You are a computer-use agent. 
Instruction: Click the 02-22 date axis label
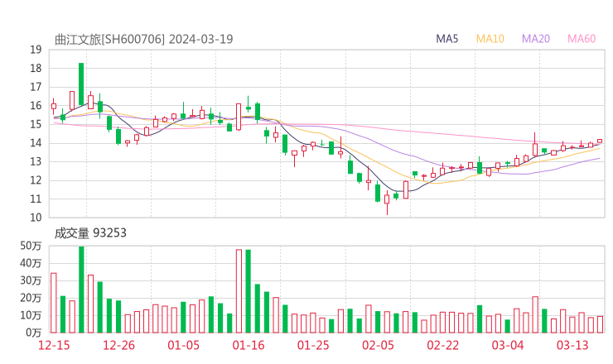(x=442, y=345)
